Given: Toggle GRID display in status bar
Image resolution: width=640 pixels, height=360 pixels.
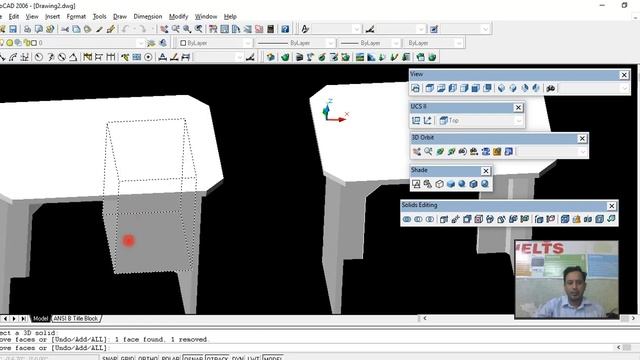Looking at the screenshot, I should pos(127,358).
